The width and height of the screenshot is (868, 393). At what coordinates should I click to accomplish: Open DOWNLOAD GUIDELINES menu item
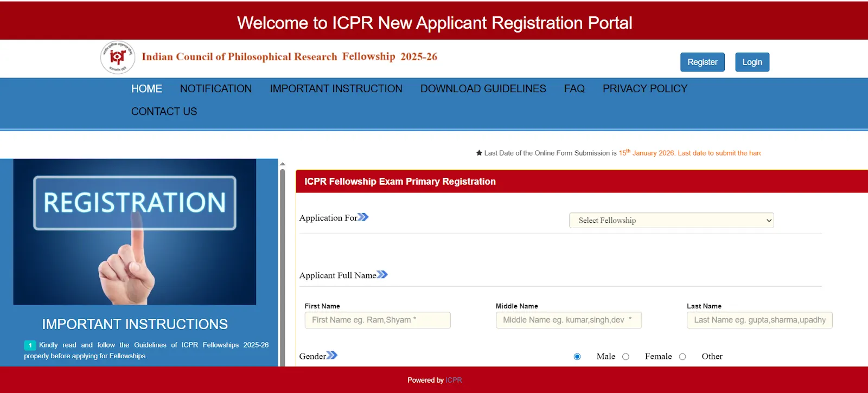coord(483,88)
